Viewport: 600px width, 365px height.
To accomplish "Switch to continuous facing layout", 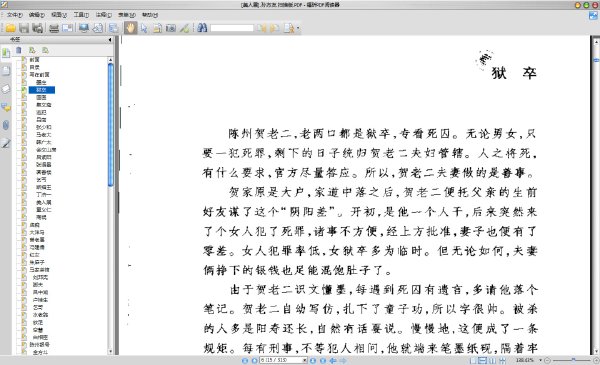I will [502, 360].
